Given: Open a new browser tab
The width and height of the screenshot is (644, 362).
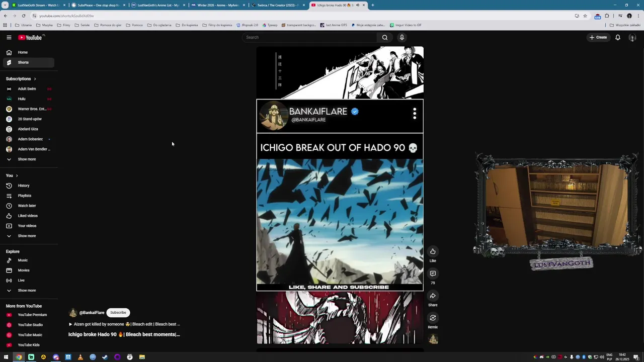Looking at the screenshot, I should coord(373,5).
